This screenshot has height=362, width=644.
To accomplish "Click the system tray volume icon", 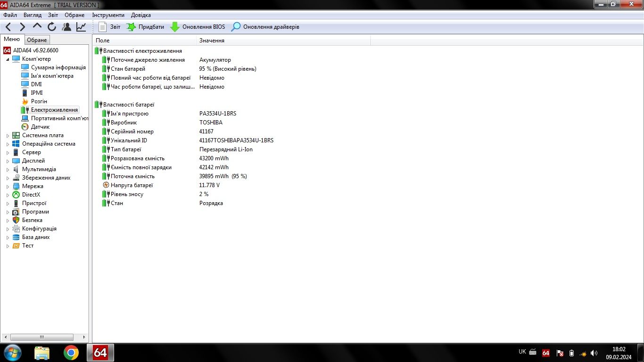I will pos(594,353).
